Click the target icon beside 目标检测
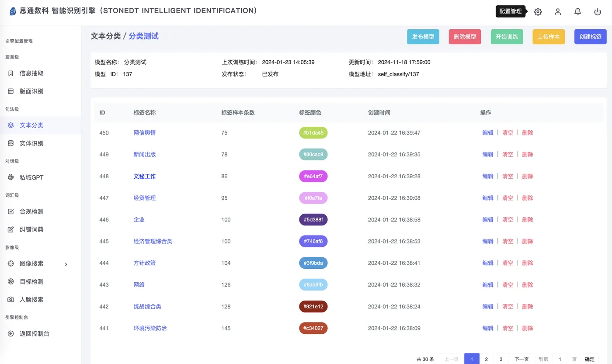612x364 pixels. tap(11, 281)
